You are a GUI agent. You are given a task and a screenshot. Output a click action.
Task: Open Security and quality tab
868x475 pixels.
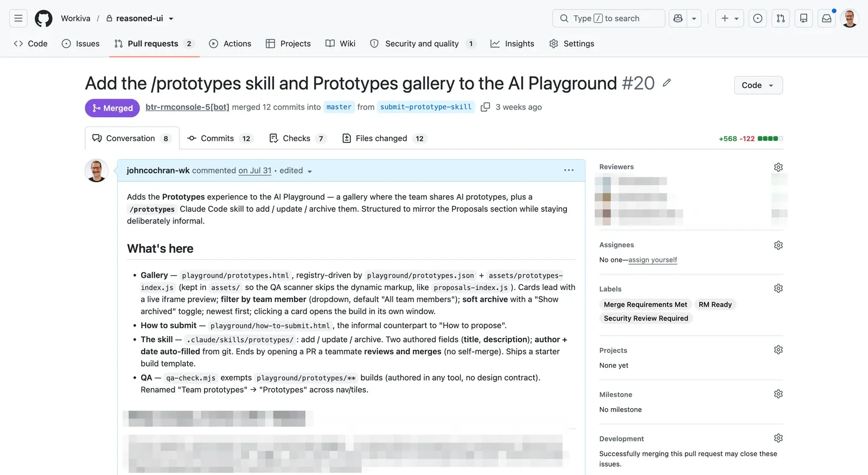[x=423, y=43]
